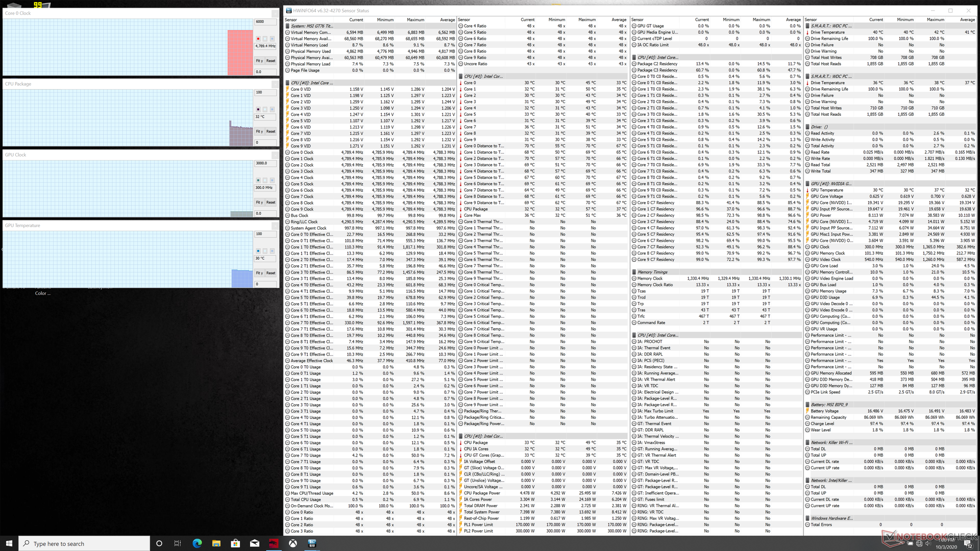The height and width of the screenshot is (551, 980).
Task: Select the Ring/LLC Clock row
Action: (x=371, y=222)
